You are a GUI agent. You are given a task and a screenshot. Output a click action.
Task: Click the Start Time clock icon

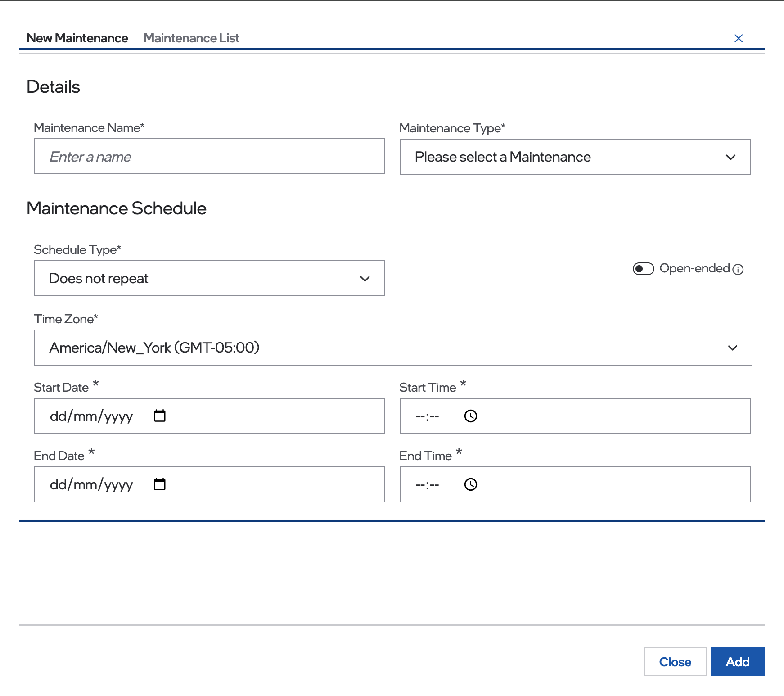coord(470,416)
